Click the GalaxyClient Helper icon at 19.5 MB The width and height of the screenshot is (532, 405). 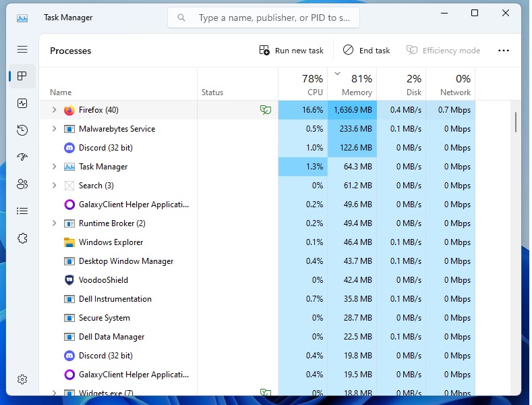tap(69, 375)
